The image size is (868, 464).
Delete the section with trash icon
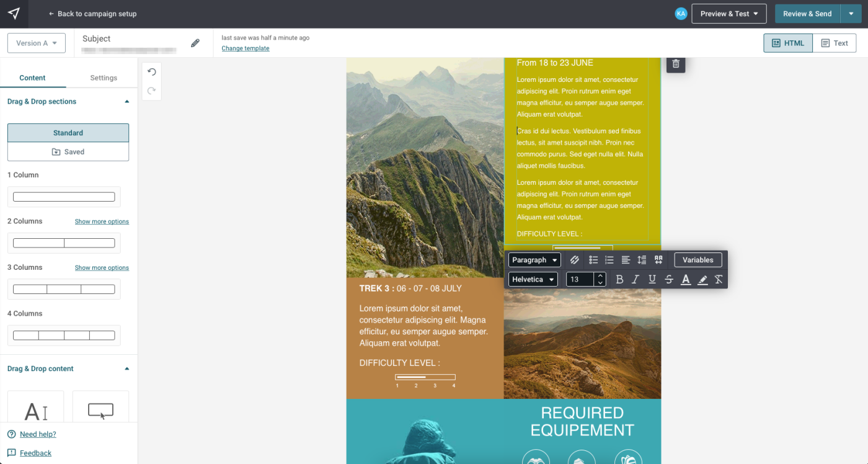676,64
